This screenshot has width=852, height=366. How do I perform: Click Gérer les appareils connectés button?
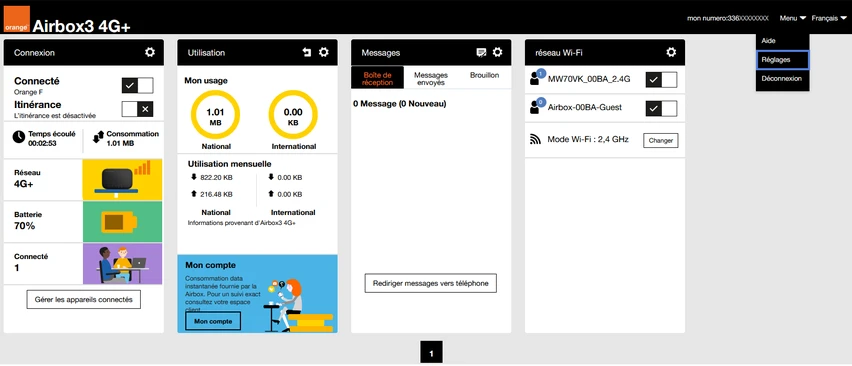[x=84, y=299]
